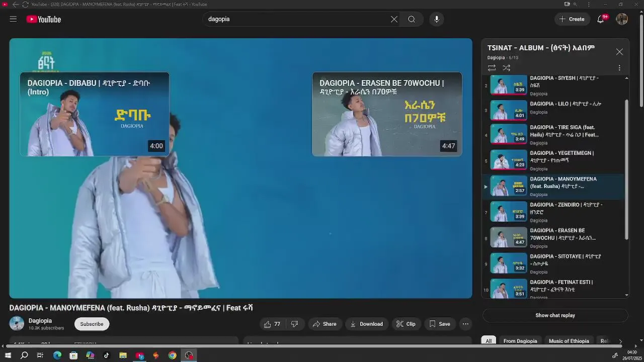Open the Create menu
This screenshot has width=644, height=362.
click(572, 19)
